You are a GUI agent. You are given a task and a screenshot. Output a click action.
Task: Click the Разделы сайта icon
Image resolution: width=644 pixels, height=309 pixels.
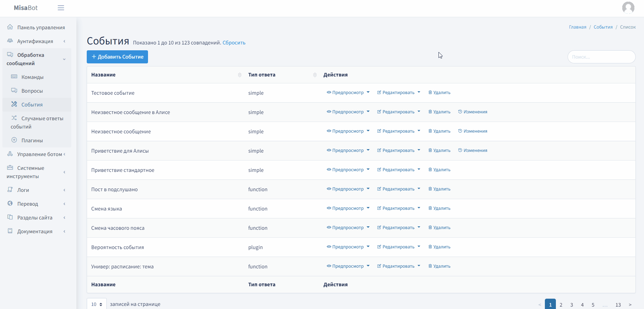pyautogui.click(x=10, y=217)
